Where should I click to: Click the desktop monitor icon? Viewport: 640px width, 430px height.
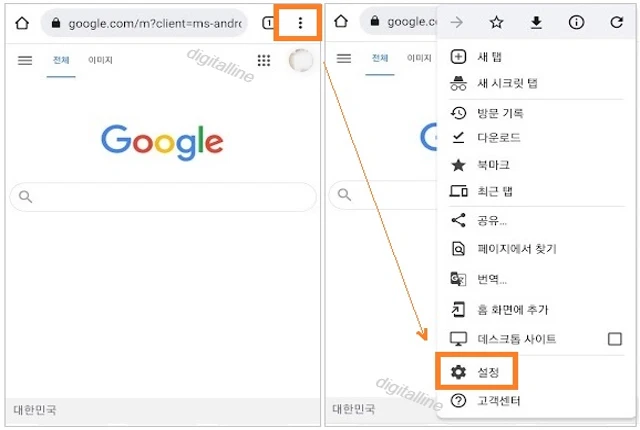pyautogui.click(x=458, y=339)
